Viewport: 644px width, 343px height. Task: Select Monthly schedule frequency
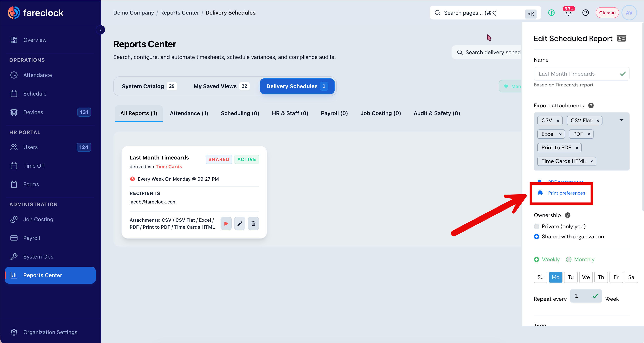pyautogui.click(x=569, y=259)
